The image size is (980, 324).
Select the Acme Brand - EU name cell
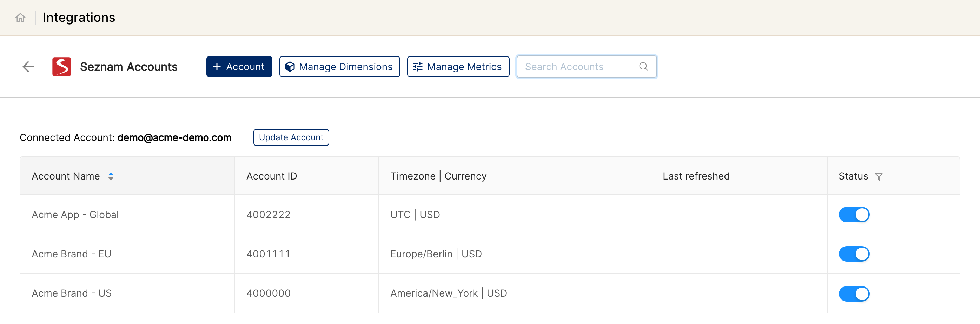[x=127, y=254]
